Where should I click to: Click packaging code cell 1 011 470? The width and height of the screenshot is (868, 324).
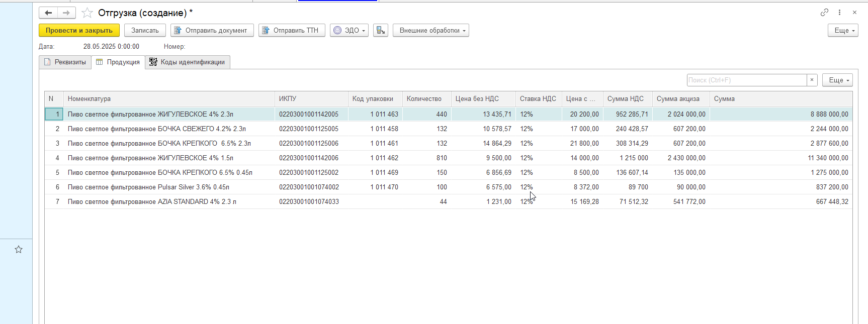[375, 187]
